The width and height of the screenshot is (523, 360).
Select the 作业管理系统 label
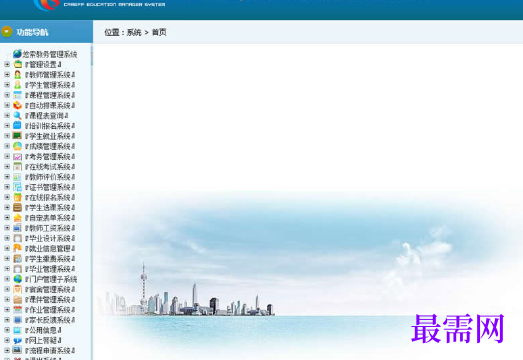50,310
